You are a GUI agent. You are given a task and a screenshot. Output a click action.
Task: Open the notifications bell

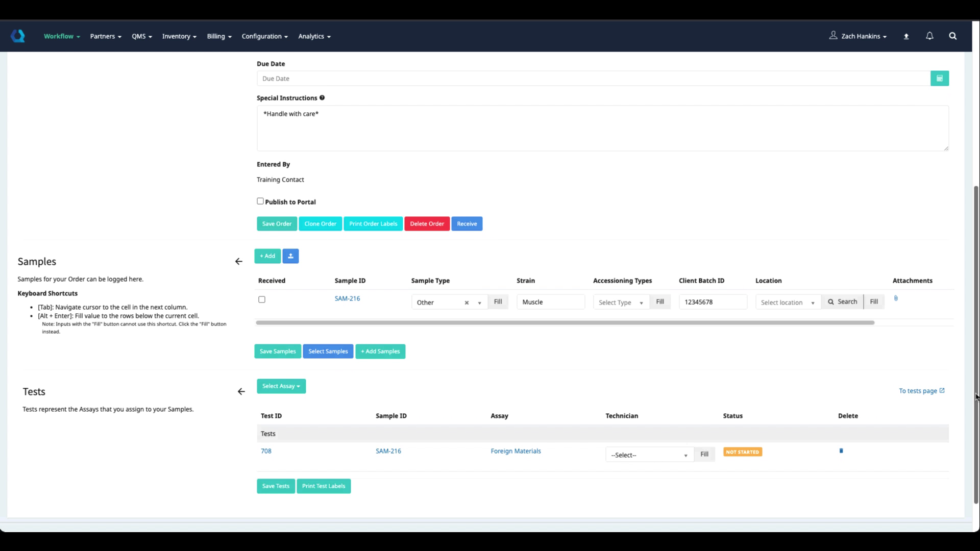pyautogui.click(x=929, y=36)
